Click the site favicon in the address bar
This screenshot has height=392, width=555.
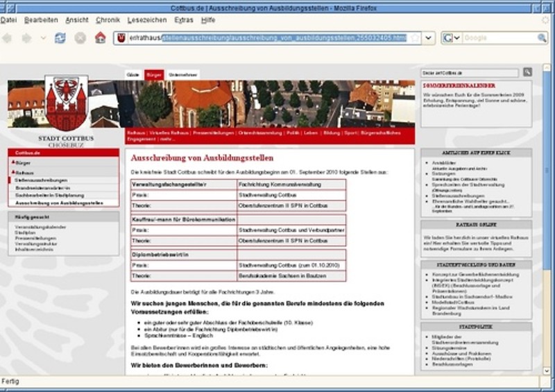tap(121, 37)
